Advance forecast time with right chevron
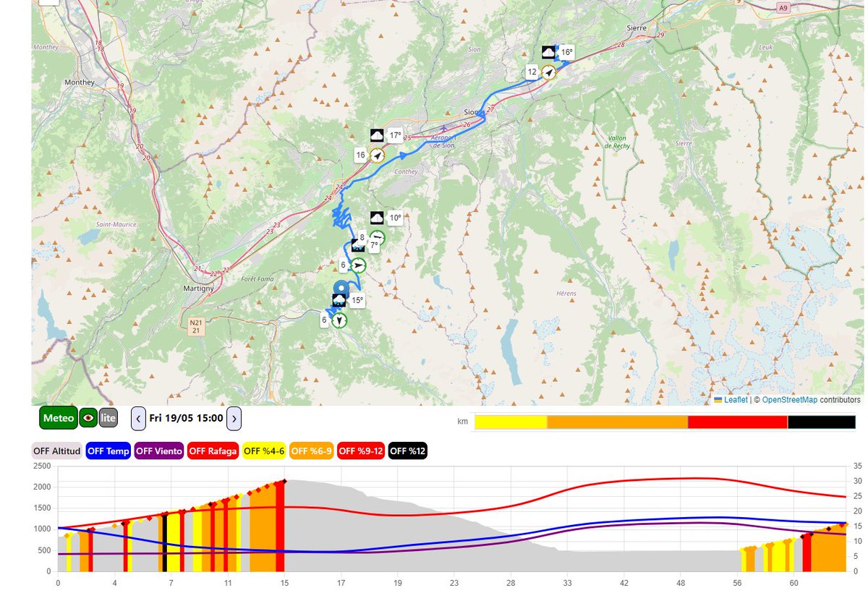The width and height of the screenshot is (868, 593). click(234, 417)
